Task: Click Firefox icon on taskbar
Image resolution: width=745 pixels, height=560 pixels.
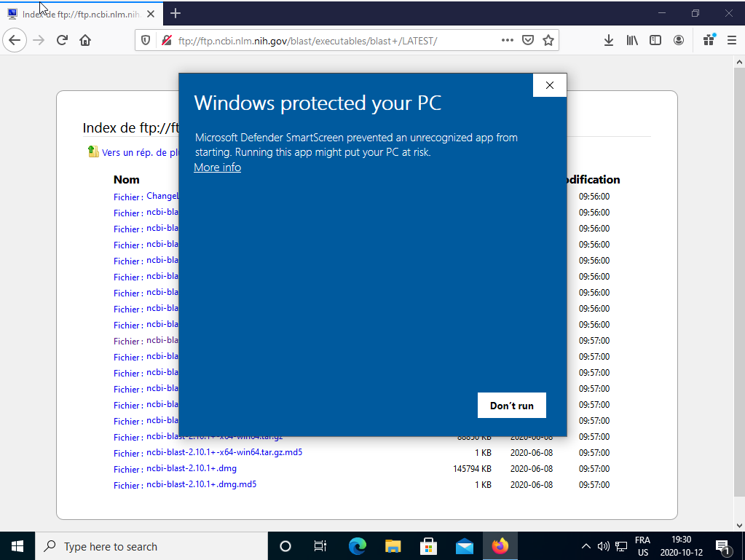Action: 500,546
